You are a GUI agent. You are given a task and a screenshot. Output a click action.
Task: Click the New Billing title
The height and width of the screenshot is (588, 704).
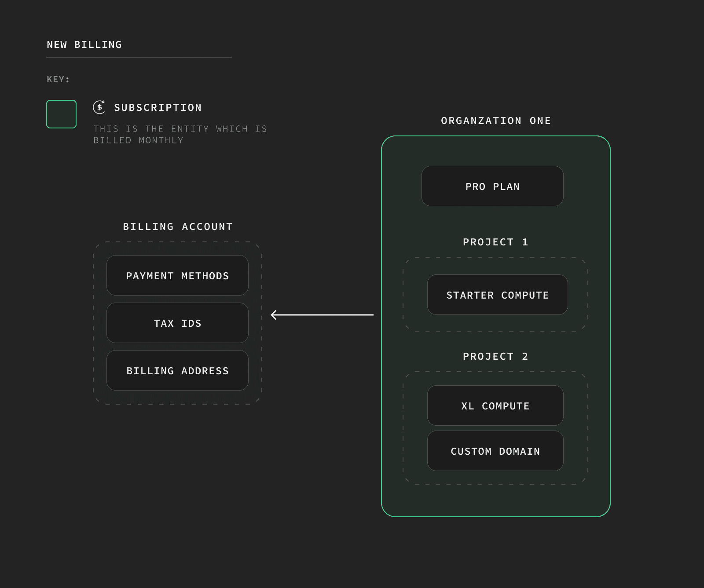click(84, 45)
